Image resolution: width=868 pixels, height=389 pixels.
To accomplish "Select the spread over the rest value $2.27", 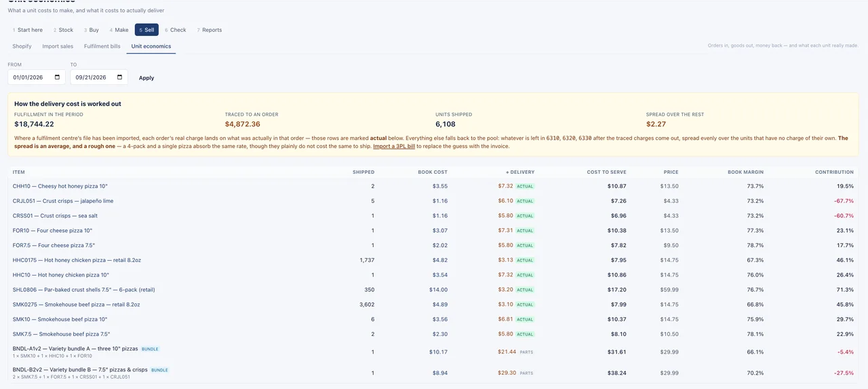I will pyautogui.click(x=656, y=124).
